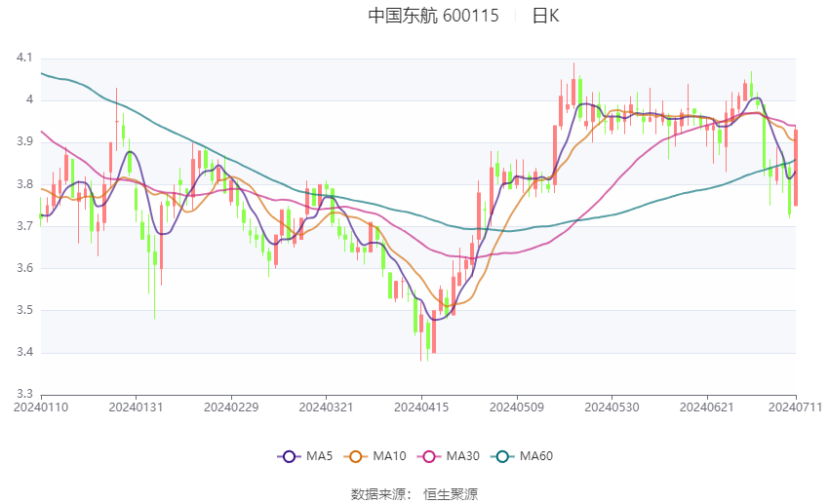Click the 20240711 end date label
This screenshot has height=504, width=829.
[x=796, y=406]
